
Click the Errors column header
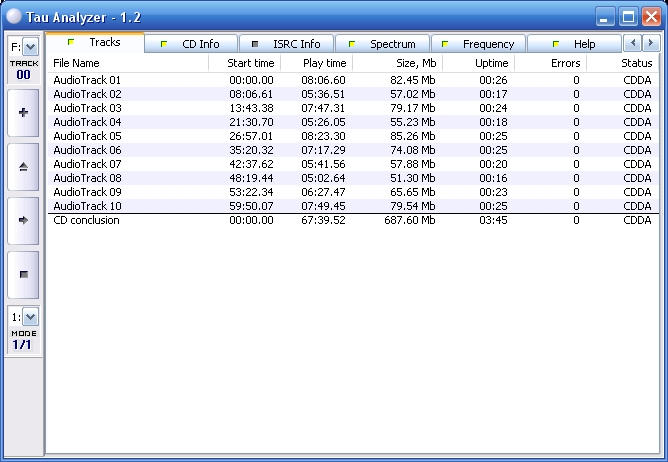[x=551, y=63]
